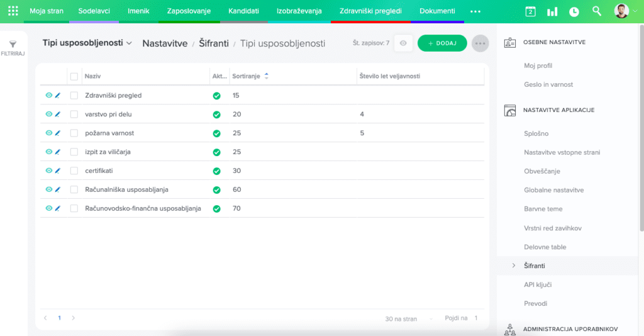Click the search magnifier icon
Viewport: 644px width, 336px height.
(x=597, y=11)
